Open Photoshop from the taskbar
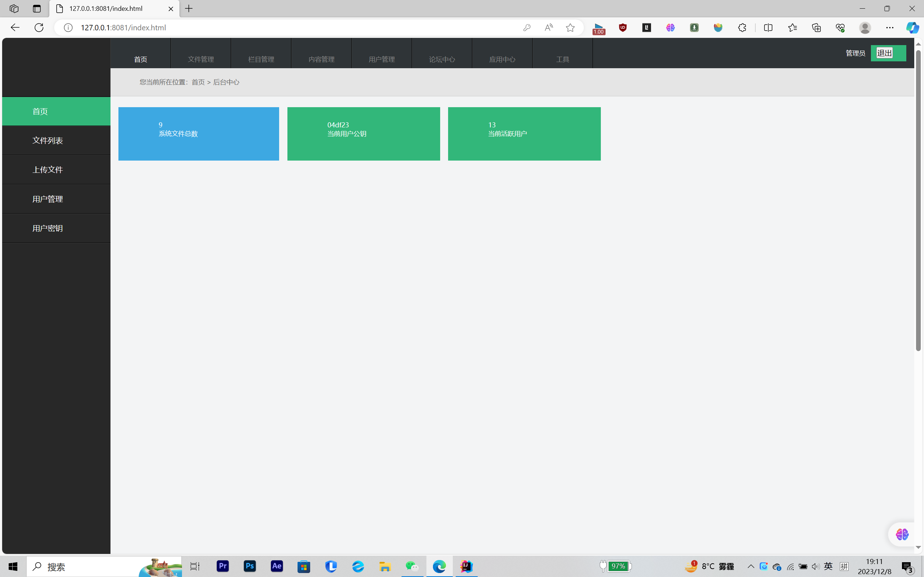Image resolution: width=924 pixels, height=577 pixels. 250,566
